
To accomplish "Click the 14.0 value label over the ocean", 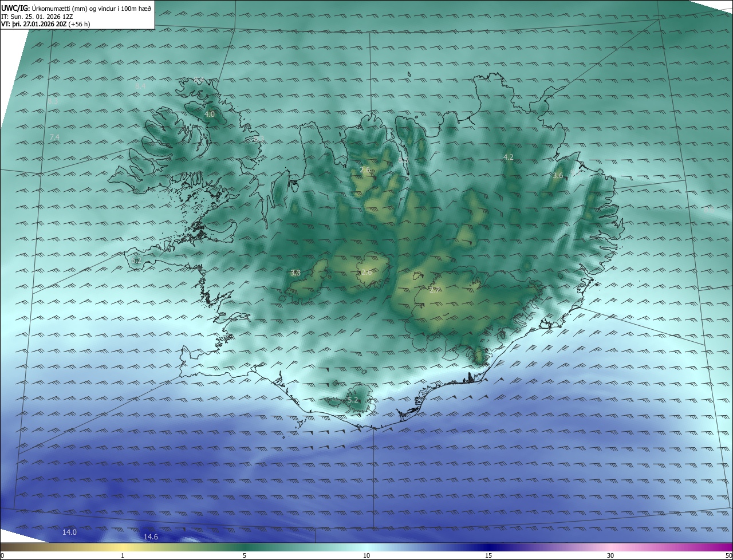I will coord(69,533).
